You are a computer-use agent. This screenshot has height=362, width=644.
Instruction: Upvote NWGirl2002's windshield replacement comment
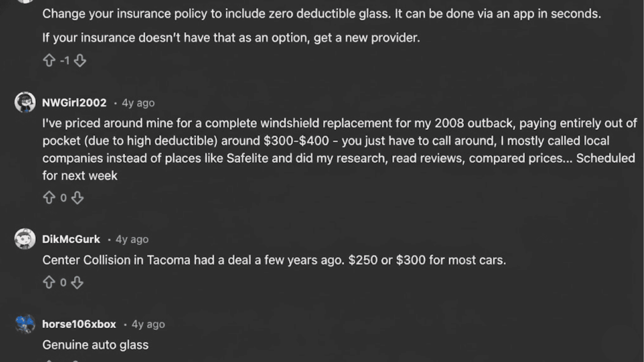(50, 198)
